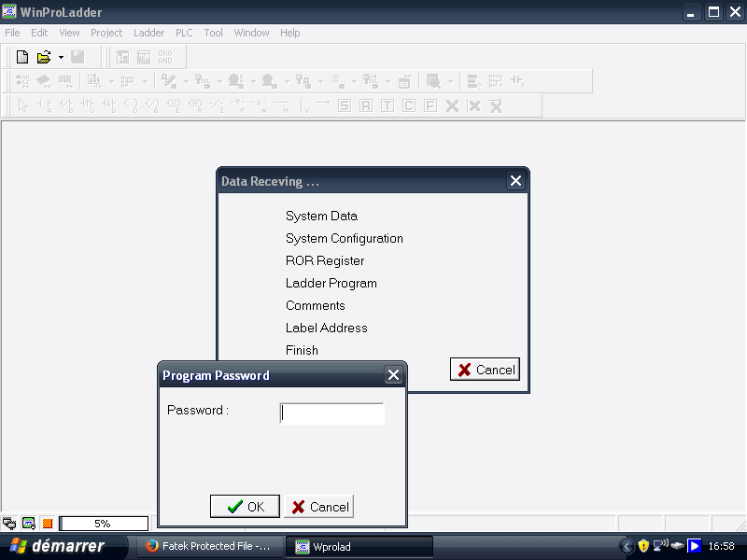
Task: Click the boxed S function icon
Action: (x=345, y=105)
